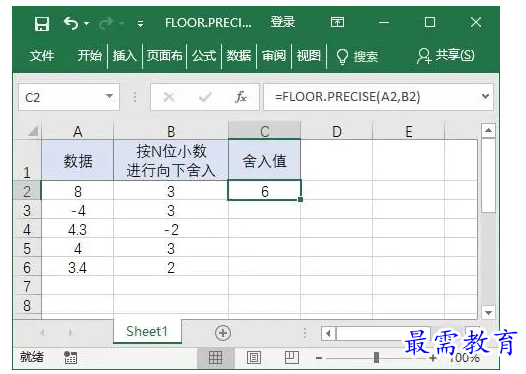Switch to the 审阅 ribbon tab

click(274, 56)
